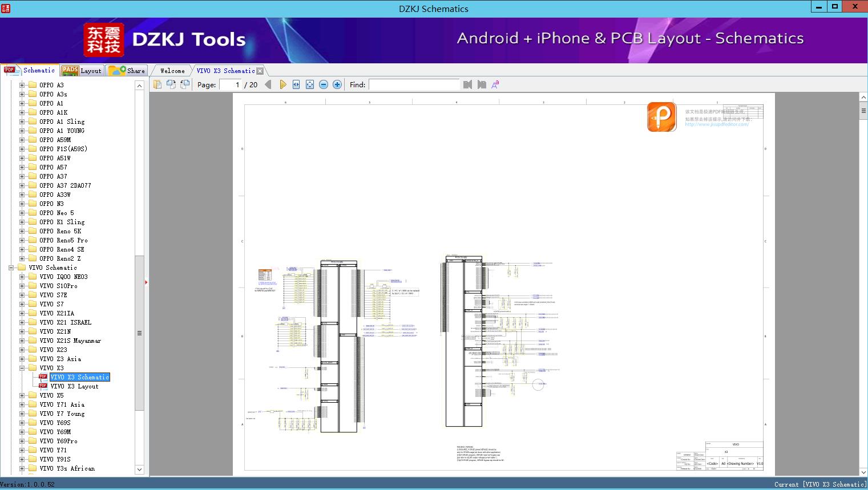Collapse the VIVO Schematic folder

(11, 268)
